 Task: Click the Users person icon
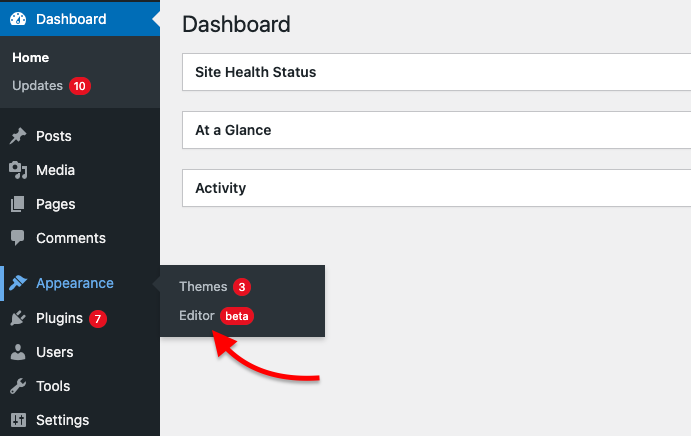click(x=18, y=352)
